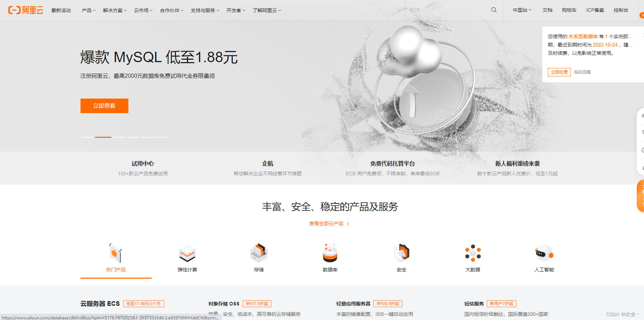
Task: Click the 立即处理 notification button
Action: coord(559,72)
